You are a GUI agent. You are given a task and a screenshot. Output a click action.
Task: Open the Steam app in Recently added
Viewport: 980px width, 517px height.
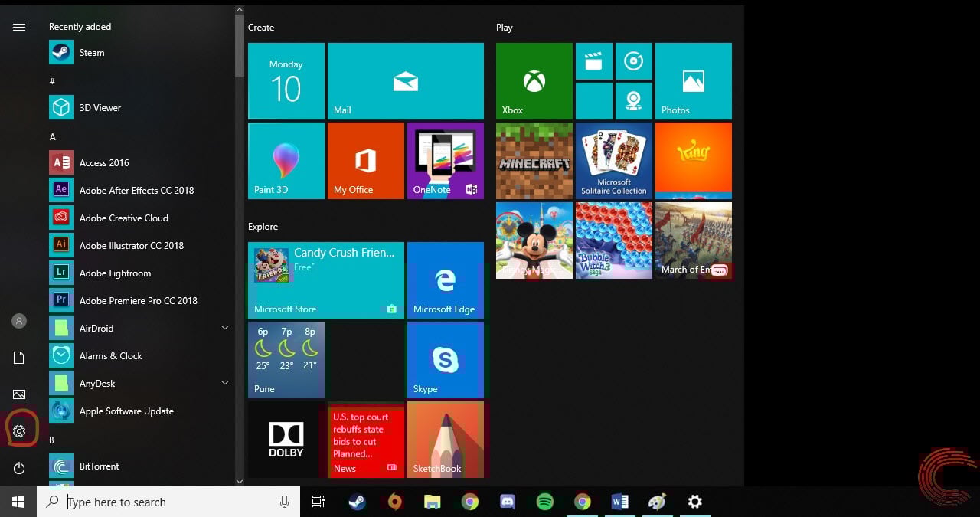pyautogui.click(x=138, y=53)
